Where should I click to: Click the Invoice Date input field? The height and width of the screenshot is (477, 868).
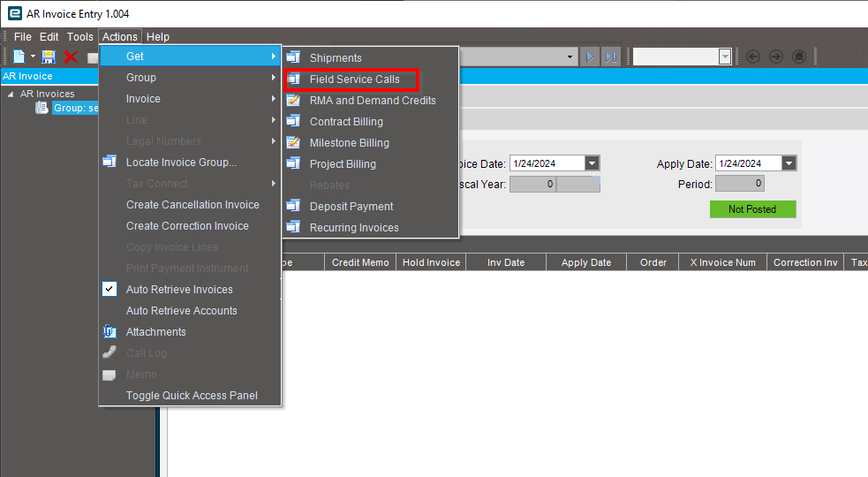547,163
